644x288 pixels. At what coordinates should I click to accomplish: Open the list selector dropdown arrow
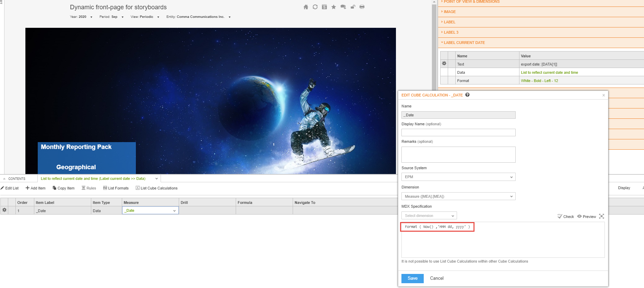tap(156, 178)
